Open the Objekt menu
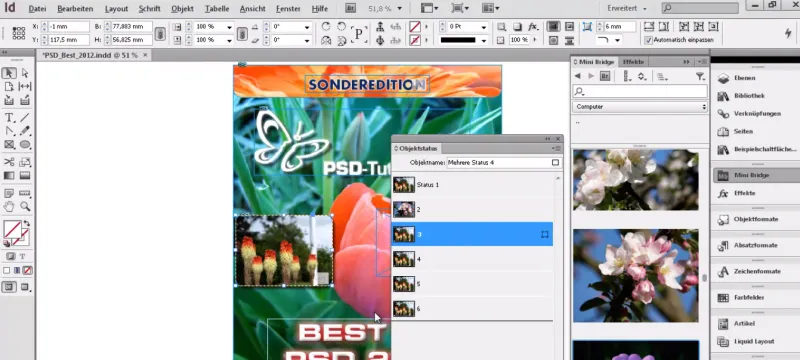 click(x=182, y=9)
